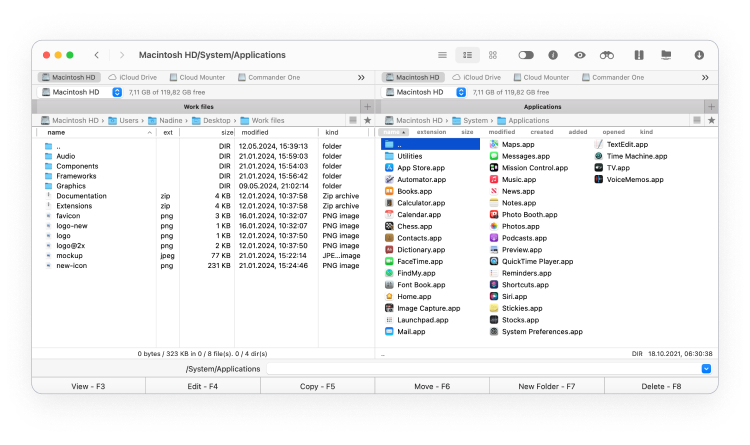The width and height of the screenshot is (750, 445).
Task: Switch to the icons grid view
Action: coord(493,55)
